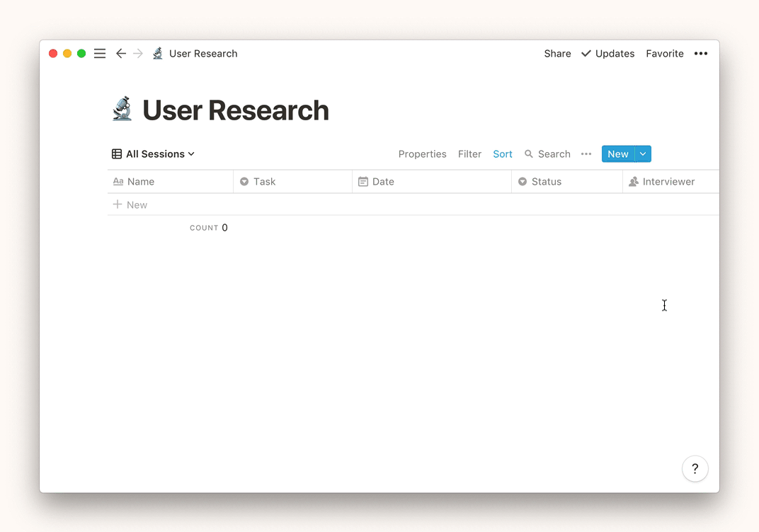
Task: Open the sidebar hamburger menu
Action: click(x=100, y=54)
